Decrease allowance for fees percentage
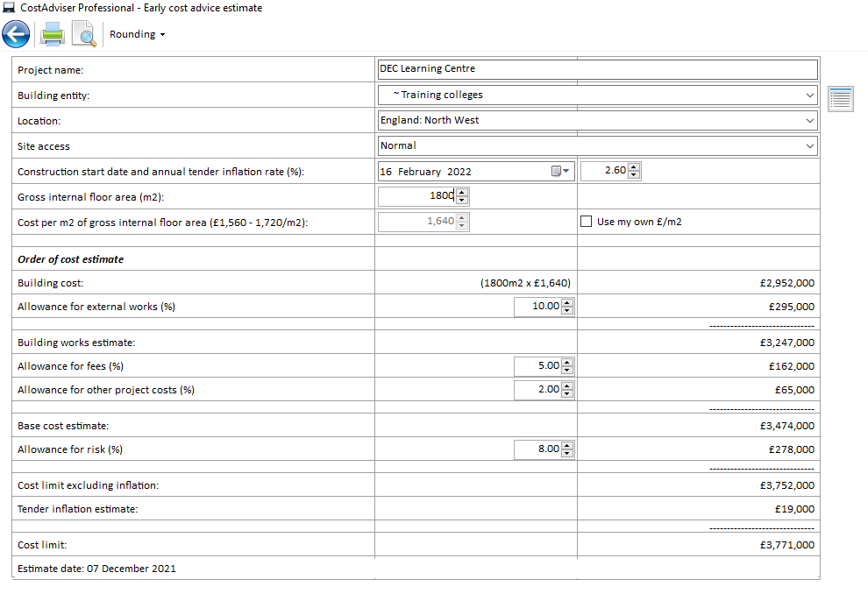Image resolution: width=868 pixels, height=608 pixels. [x=567, y=370]
